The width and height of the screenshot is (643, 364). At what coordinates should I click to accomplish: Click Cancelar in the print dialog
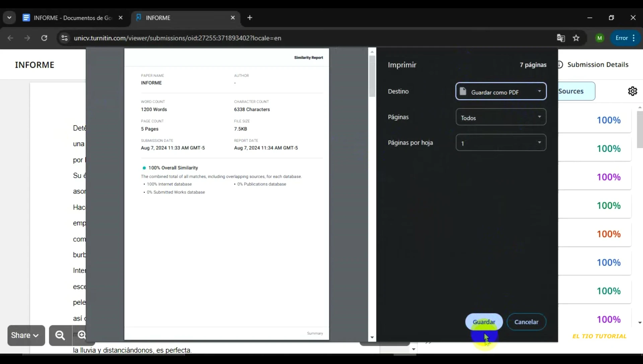[526, 322]
